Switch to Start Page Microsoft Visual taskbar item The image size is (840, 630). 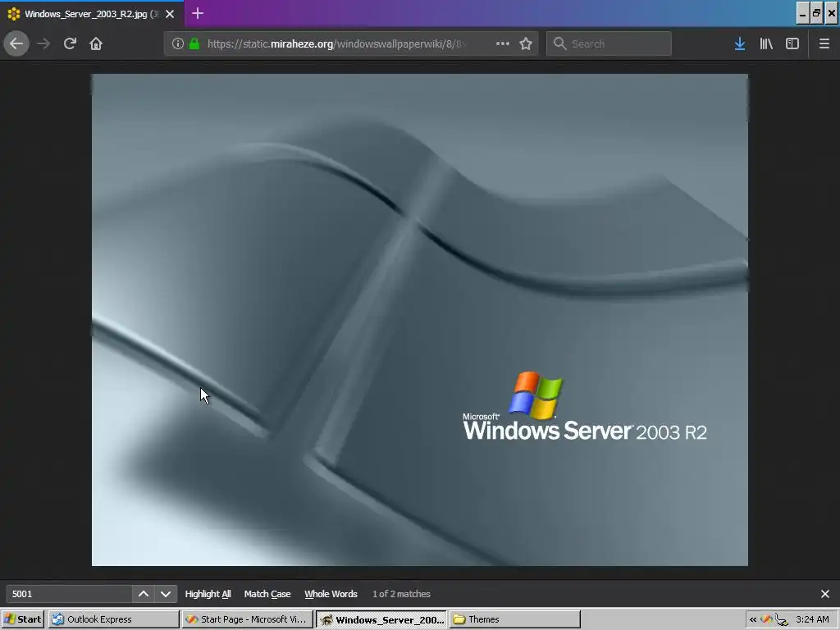(x=247, y=619)
